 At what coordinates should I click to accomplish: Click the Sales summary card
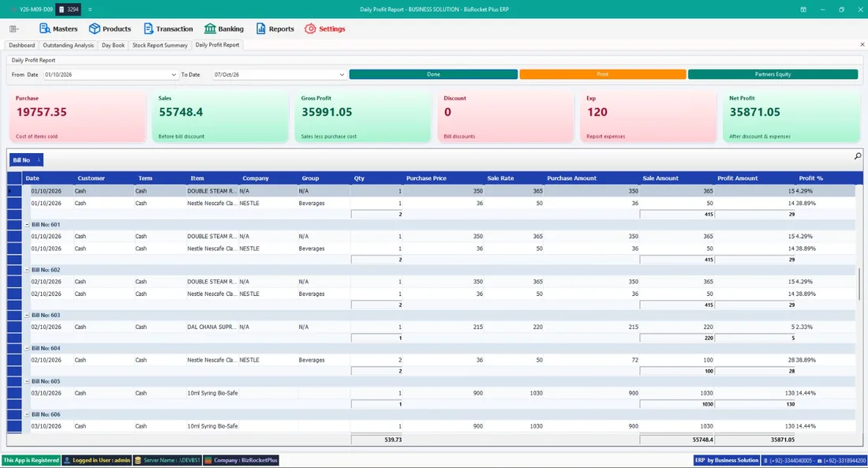pyautogui.click(x=220, y=117)
